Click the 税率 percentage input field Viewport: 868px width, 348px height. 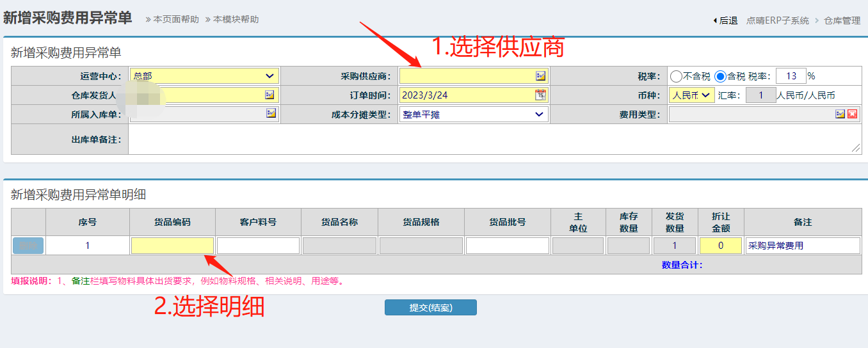click(x=791, y=76)
